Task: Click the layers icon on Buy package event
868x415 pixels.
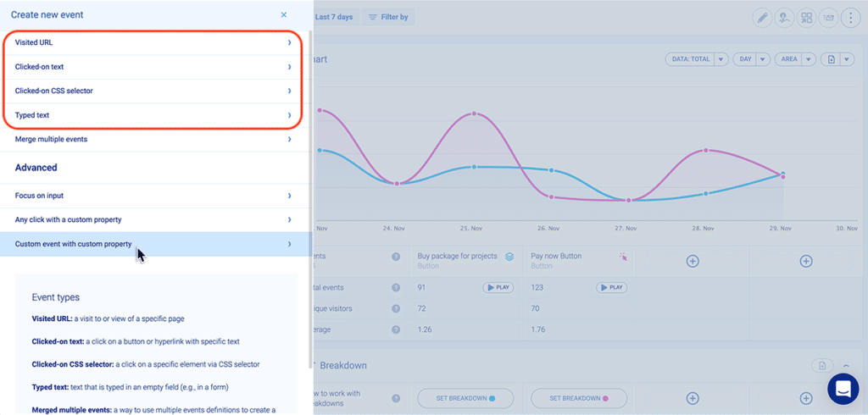Action: coord(509,257)
